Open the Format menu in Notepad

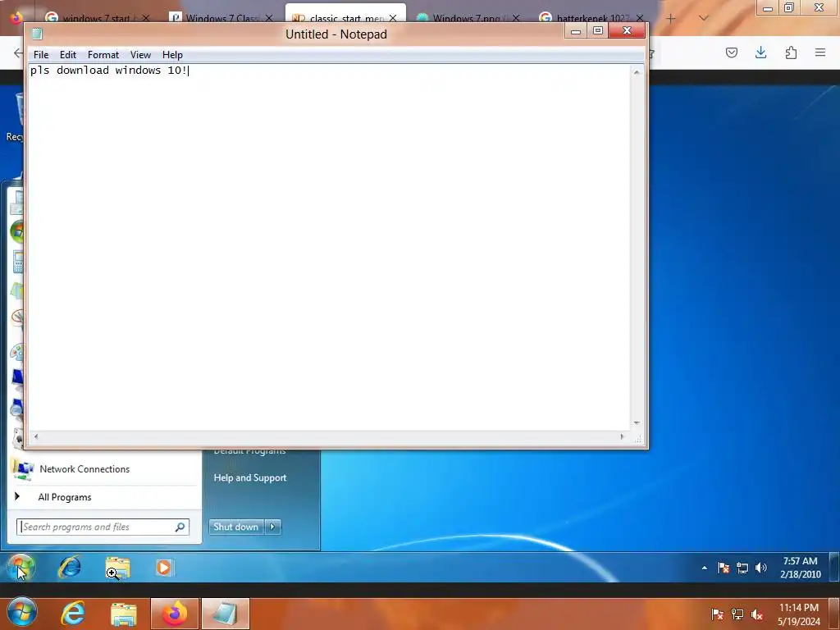[103, 55]
